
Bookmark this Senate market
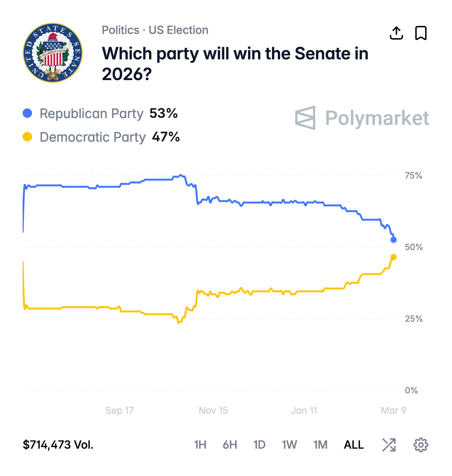pyautogui.click(x=421, y=33)
